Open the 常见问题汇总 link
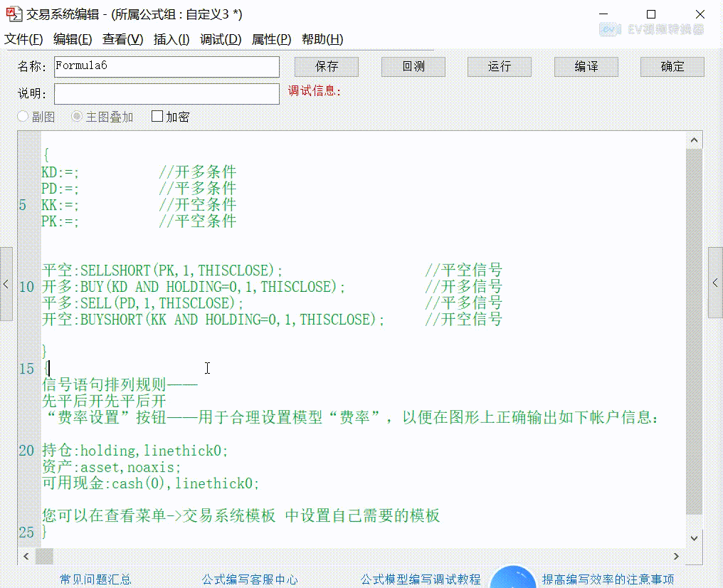Image resolution: width=723 pixels, height=588 pixels. [x=95, y=579]
